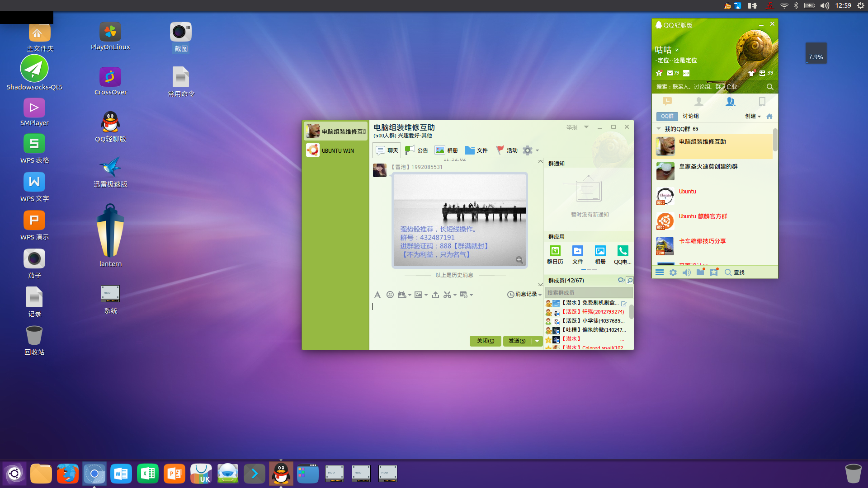Open the PlayOnLinux desktop icon

point(110,36)
